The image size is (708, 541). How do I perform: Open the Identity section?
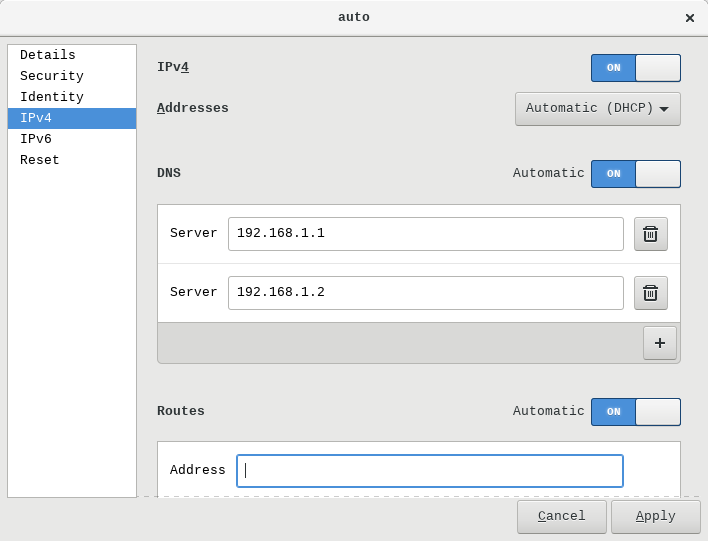pyautogui.click(x=72, y=97)
